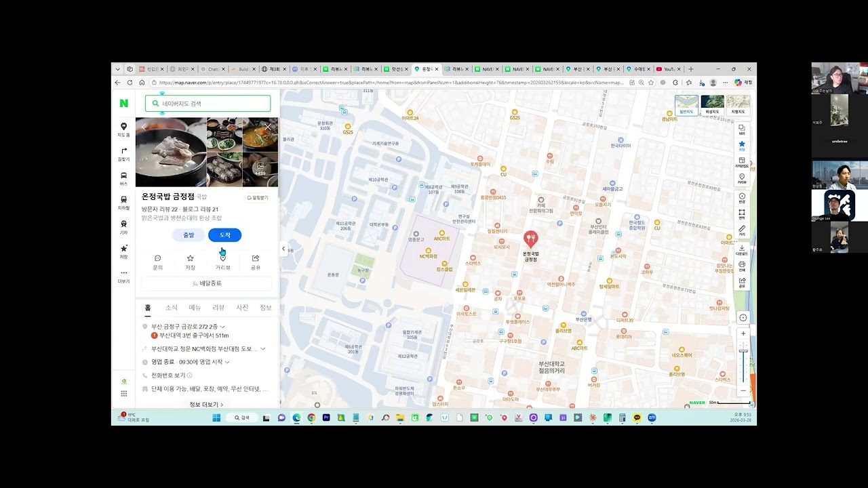The image size is (868, 488).
Task: Click the 저장 star under place name
Action: pos(190,262)
